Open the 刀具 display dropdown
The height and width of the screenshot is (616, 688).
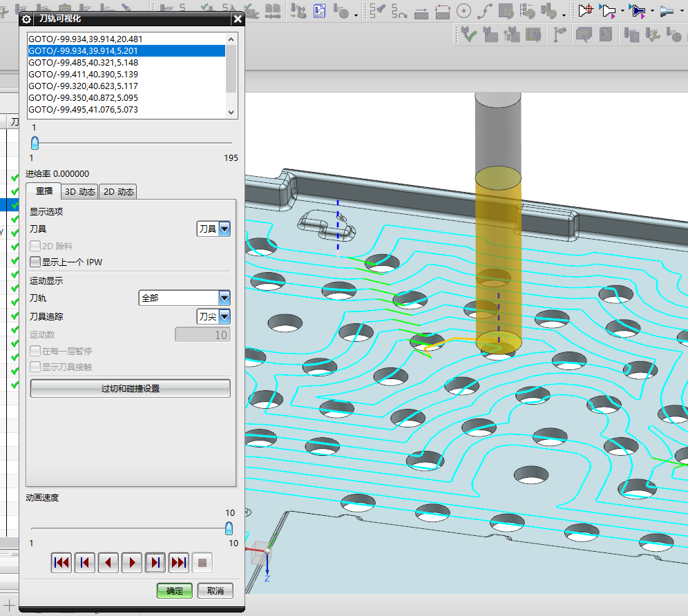[213, 229]
